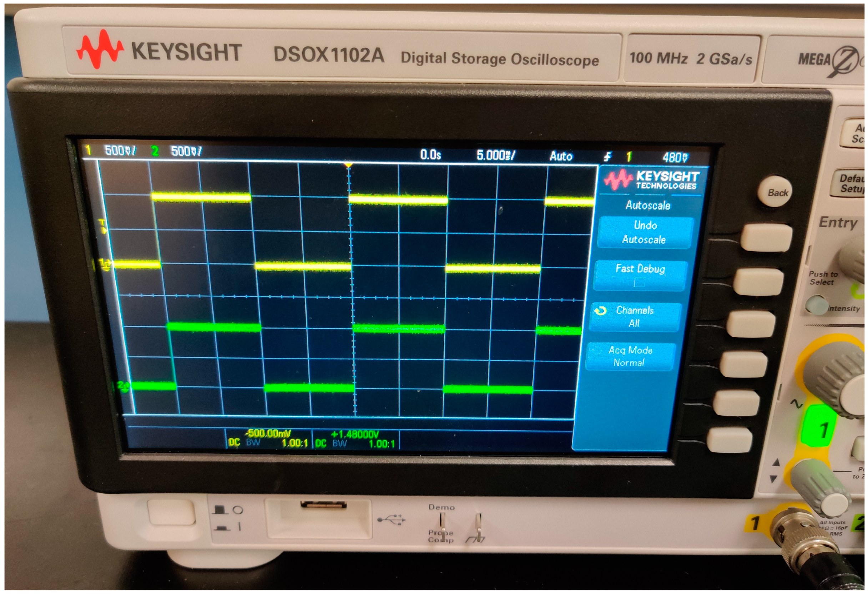Click the small Intensity button

(816, 305)
